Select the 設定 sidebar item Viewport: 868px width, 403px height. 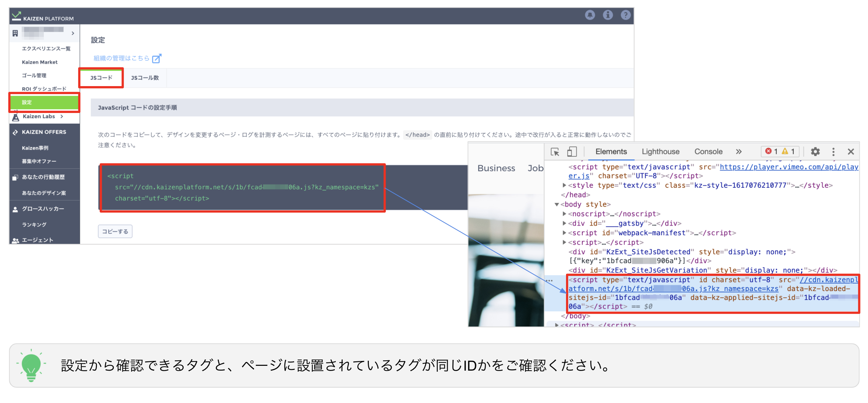[44, 102]
